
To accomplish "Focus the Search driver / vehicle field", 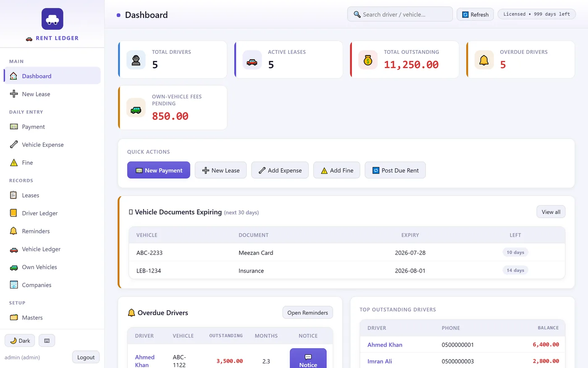I will pyautogui.click(x=400, y=14).
